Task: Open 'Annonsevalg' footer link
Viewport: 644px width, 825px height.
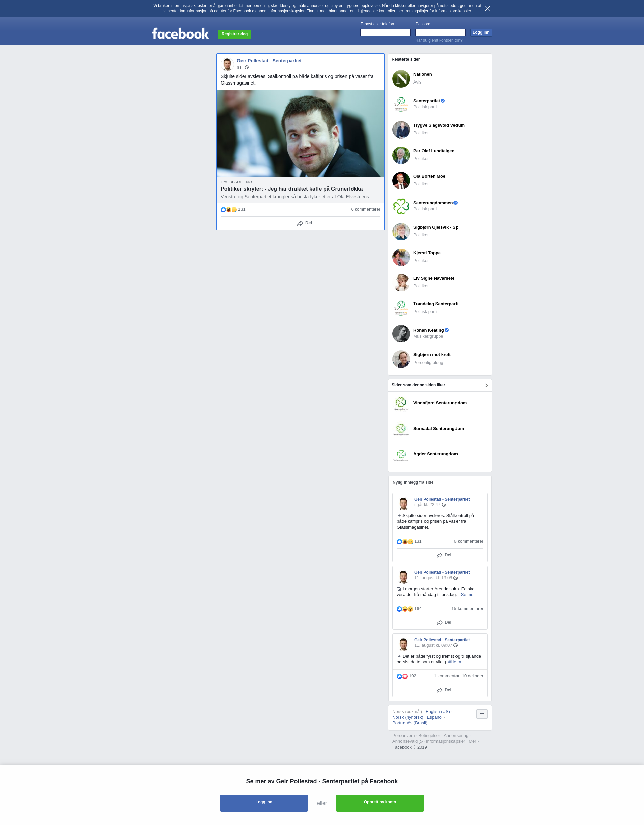Action: [x=407, y=741]
